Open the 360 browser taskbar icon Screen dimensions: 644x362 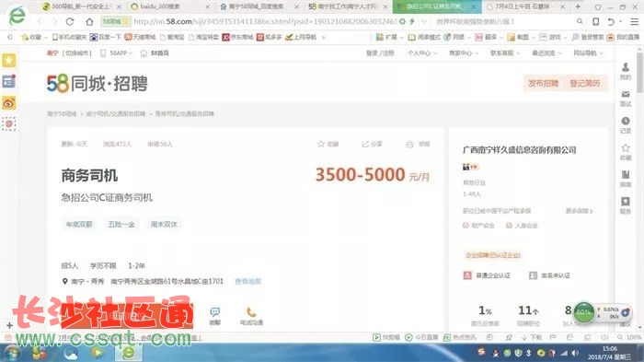pos(129,353)
